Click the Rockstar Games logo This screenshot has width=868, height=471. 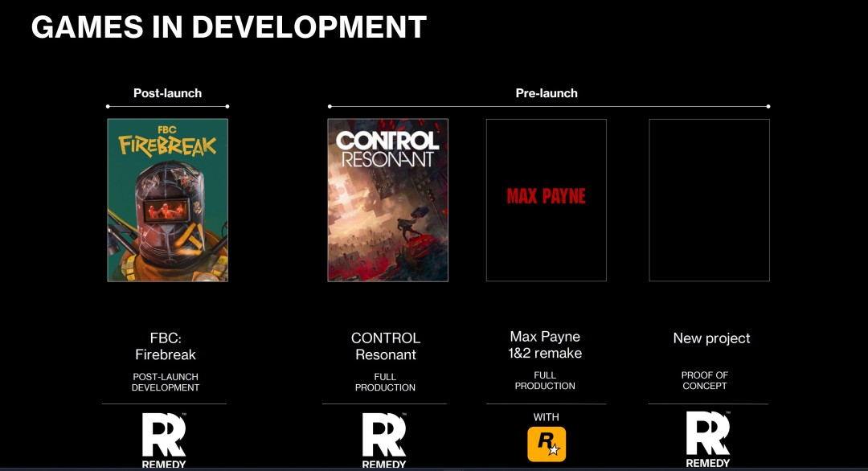click(x=547, y=444)
